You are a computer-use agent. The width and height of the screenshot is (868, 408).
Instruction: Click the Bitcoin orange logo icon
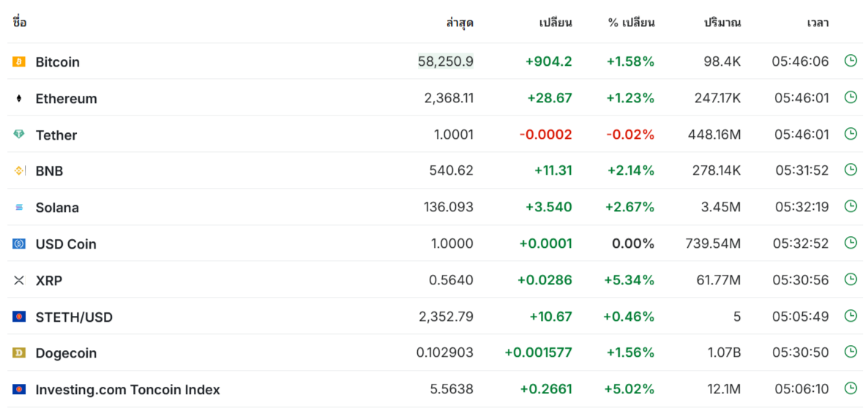click(x=19, y=61)
